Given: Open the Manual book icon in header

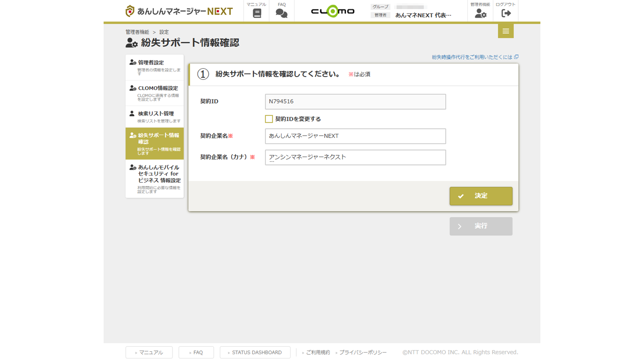Looking at the screenshot, I should click(x=256, y=13).
